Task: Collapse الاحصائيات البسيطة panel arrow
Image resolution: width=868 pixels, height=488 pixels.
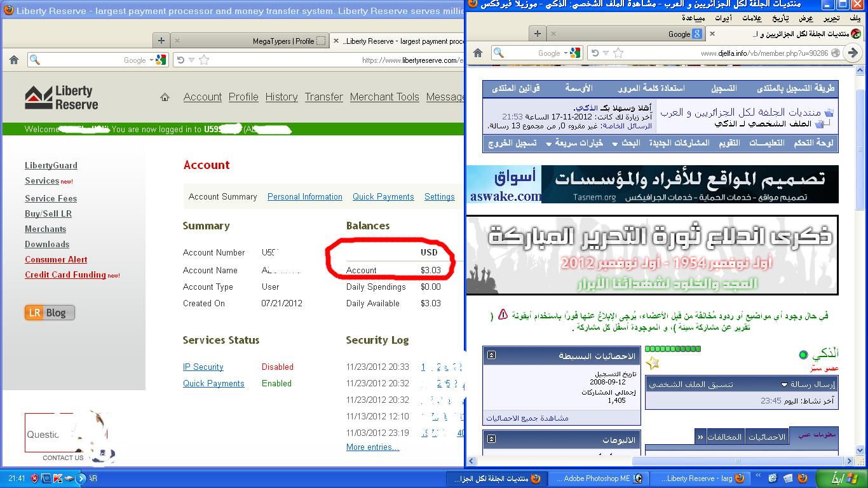Action: pos(491,355)
